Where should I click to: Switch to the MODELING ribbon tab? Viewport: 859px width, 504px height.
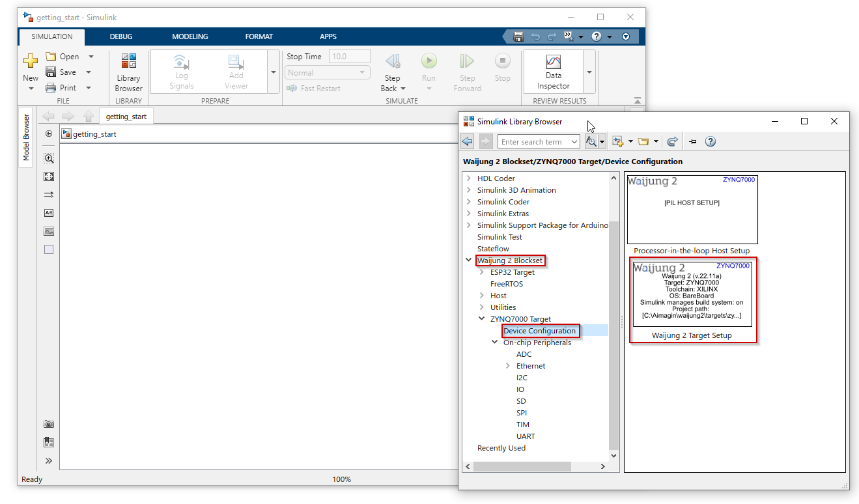click(190, 36)
